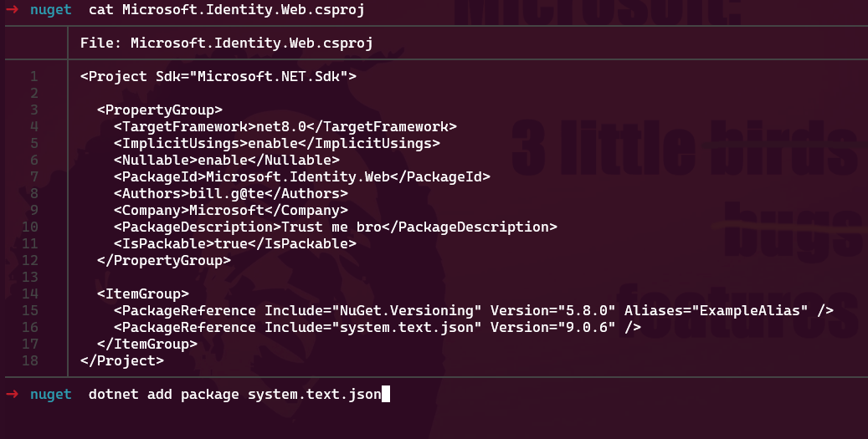Image resolution: width=868 pixels, height=439 pixels.
Task: Click the opening <ItemGroup> tag
Action: [143, 294]
